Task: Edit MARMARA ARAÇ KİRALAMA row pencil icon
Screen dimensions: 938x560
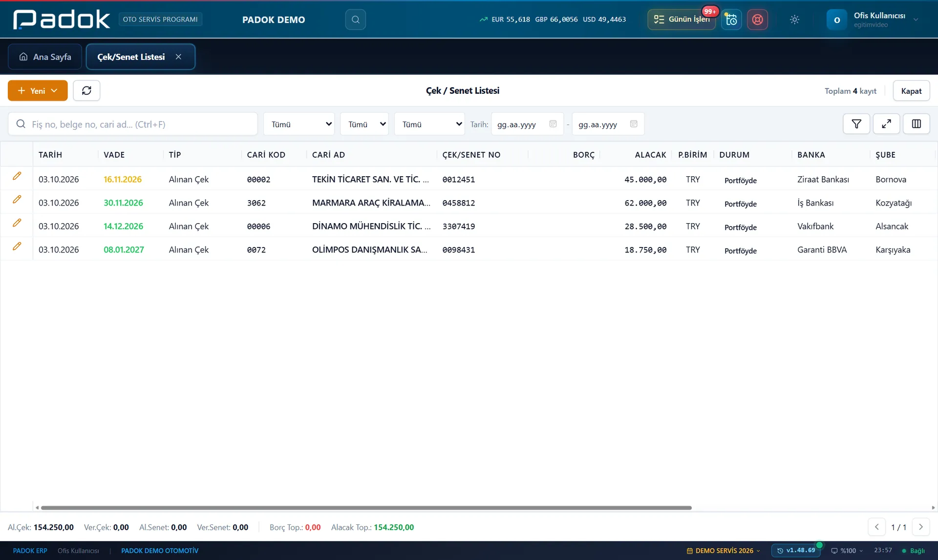Action: pyautogui.click(x=17, y=199)
